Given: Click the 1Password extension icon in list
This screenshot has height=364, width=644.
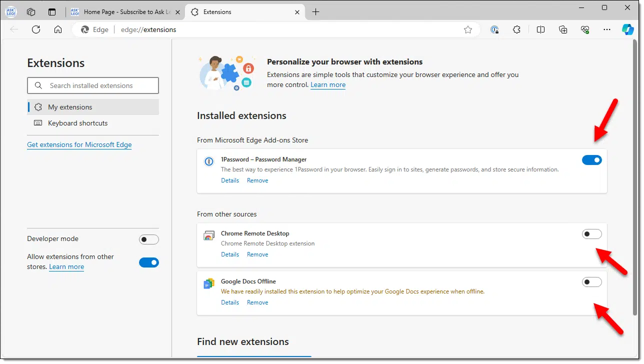Looking at the screenshot, I should (209, 161).
